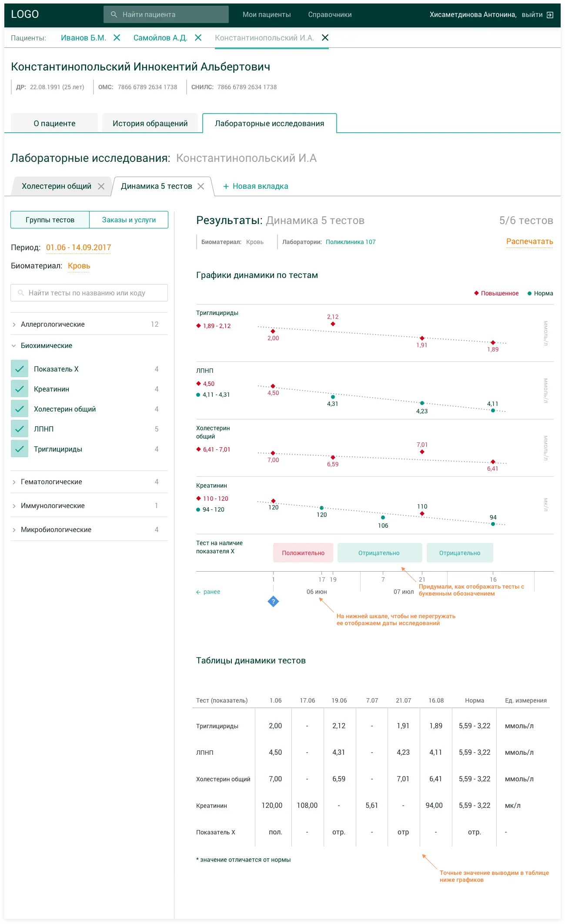The width and height of the screenshot is (565, 924).
Task: Open the Биоматериал Кровь selector
Action: 79,266
